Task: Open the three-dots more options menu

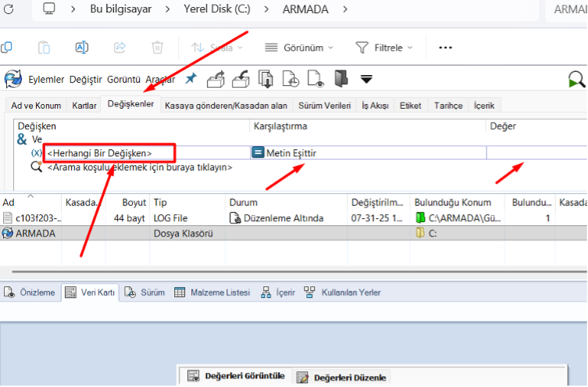Action: 445,48
